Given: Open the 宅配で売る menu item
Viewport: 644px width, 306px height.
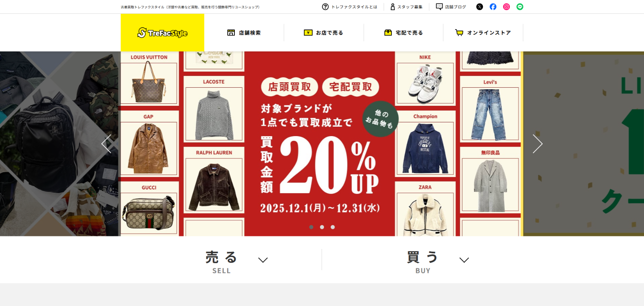Looking at the screenshot, I should point(403,33).
